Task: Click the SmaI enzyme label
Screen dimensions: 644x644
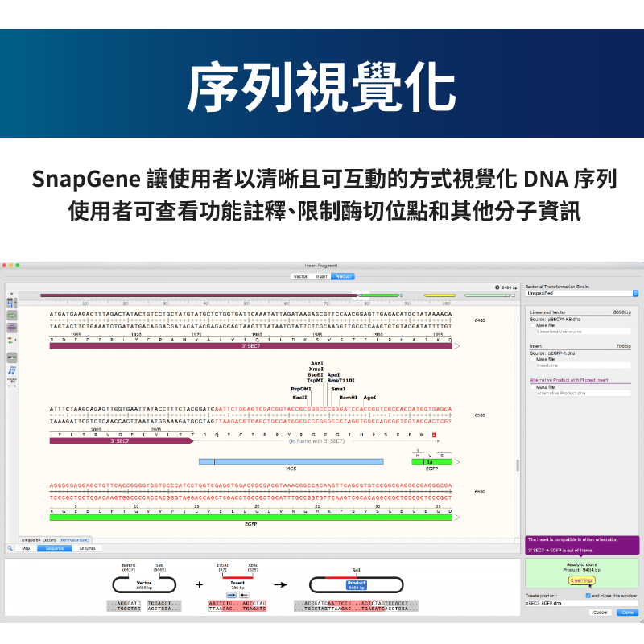Action: [x=338, y=389]
